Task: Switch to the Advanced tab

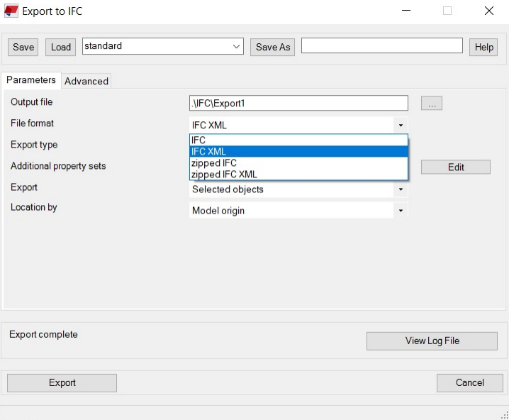Action: coord(86,81)
